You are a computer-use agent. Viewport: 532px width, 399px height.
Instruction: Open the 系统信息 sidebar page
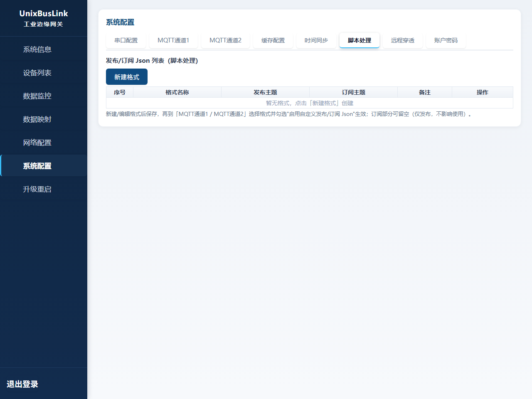pyautogui.click(x=44, y=49)
